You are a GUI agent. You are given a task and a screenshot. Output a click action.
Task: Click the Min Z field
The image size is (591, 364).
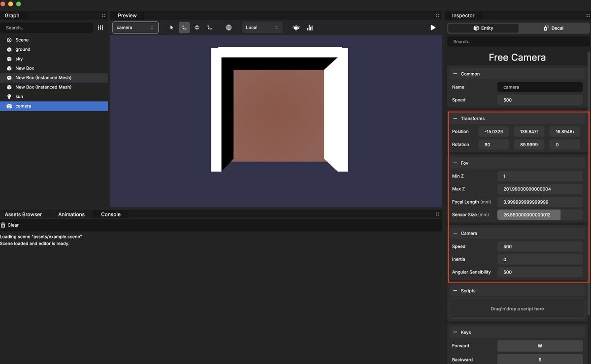(x=540, y=176)
